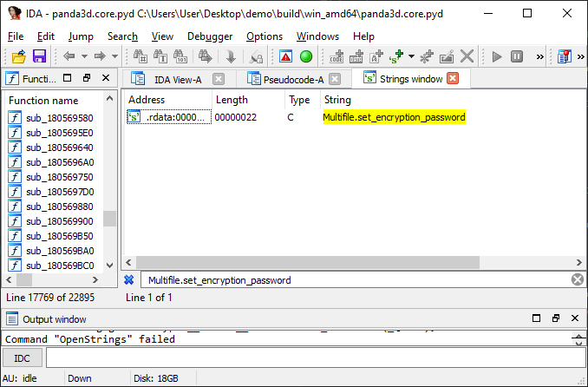Click the pencil edit toolbar icon
The height and width of the screenshot is (387, 588).
447,56
